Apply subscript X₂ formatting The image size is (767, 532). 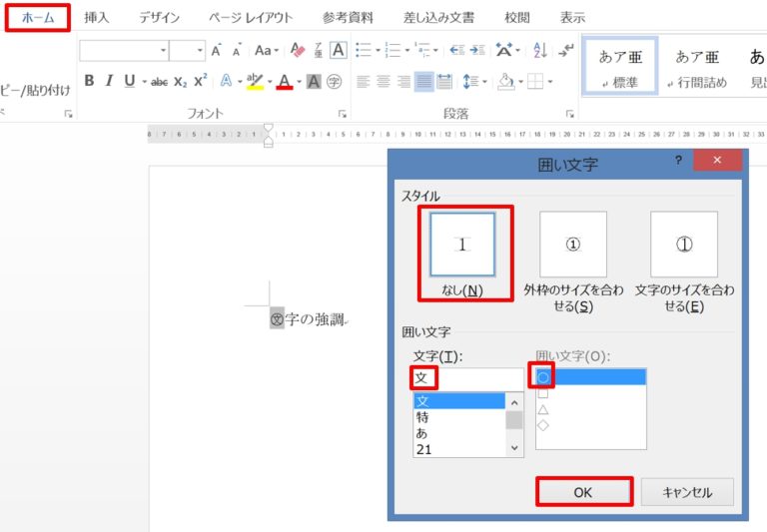[180, 82]
